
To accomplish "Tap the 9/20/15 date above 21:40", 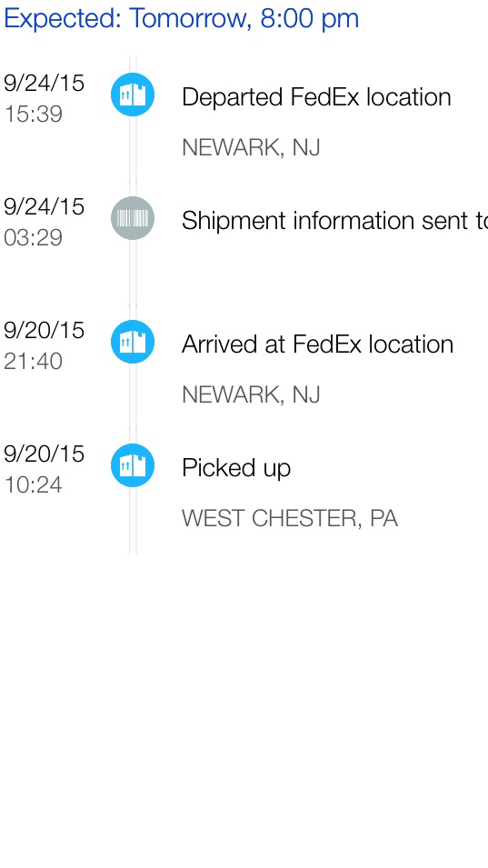I will (44, 330).
